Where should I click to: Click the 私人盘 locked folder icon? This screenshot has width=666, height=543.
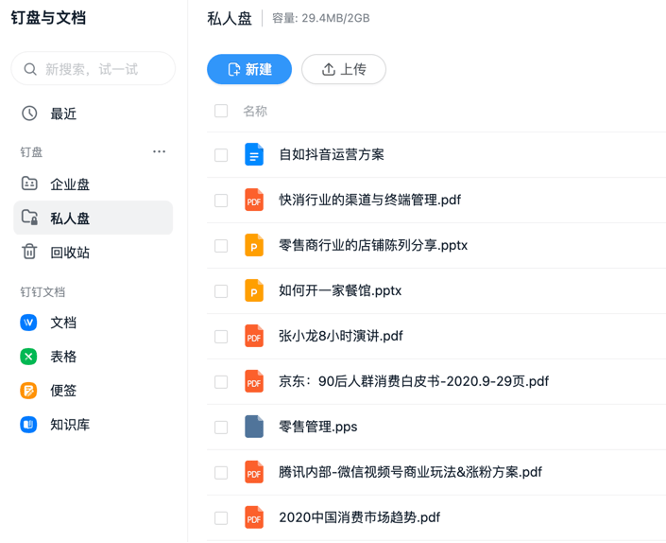tap(30, 218)
